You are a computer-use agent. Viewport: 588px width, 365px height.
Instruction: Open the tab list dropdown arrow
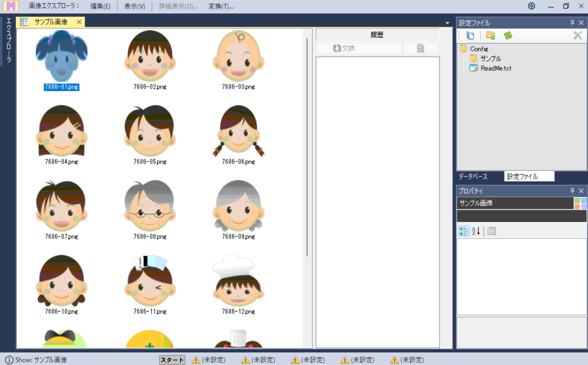coord(447,23)
